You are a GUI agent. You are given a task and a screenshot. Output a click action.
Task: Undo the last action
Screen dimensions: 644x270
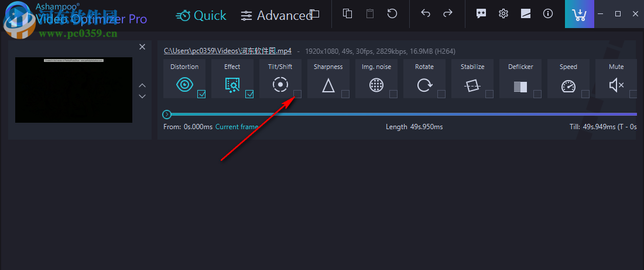tap(426, 13)
